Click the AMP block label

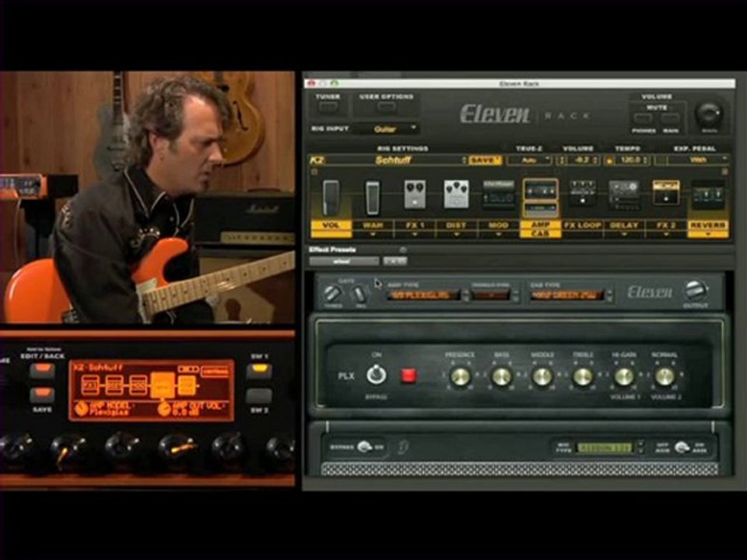tap(540, 224)
